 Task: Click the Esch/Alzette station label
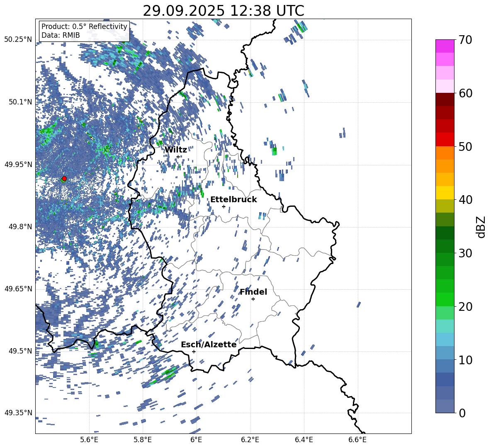tap(209, 345)
